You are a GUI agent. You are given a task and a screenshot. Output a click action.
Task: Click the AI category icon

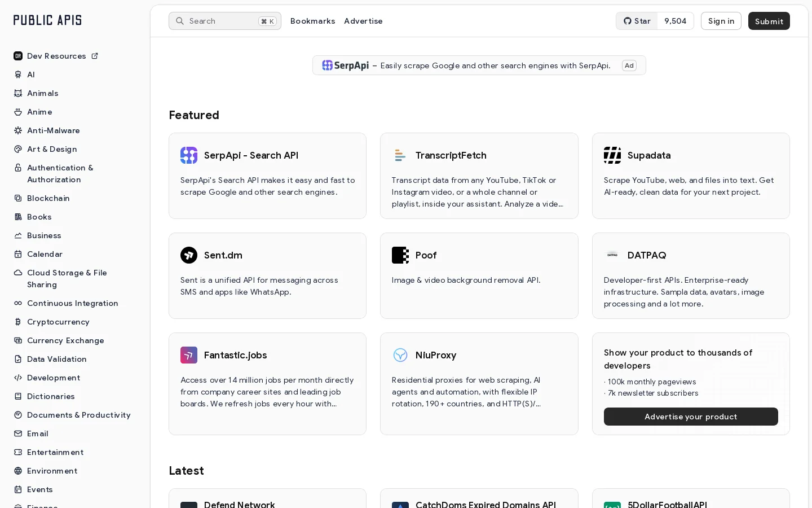pos(18,75)
